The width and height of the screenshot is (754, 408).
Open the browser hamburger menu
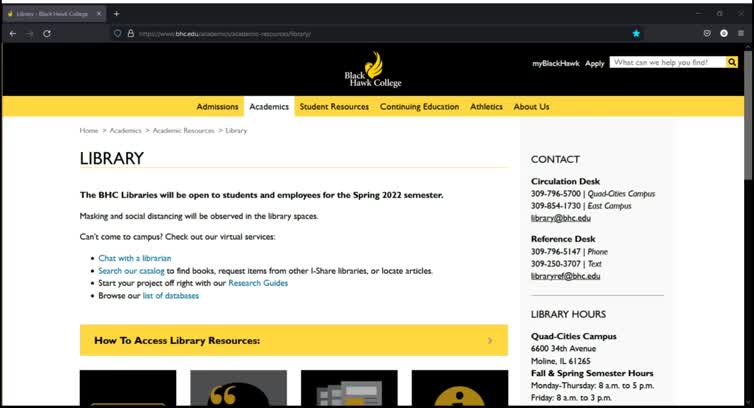point(741,34)
